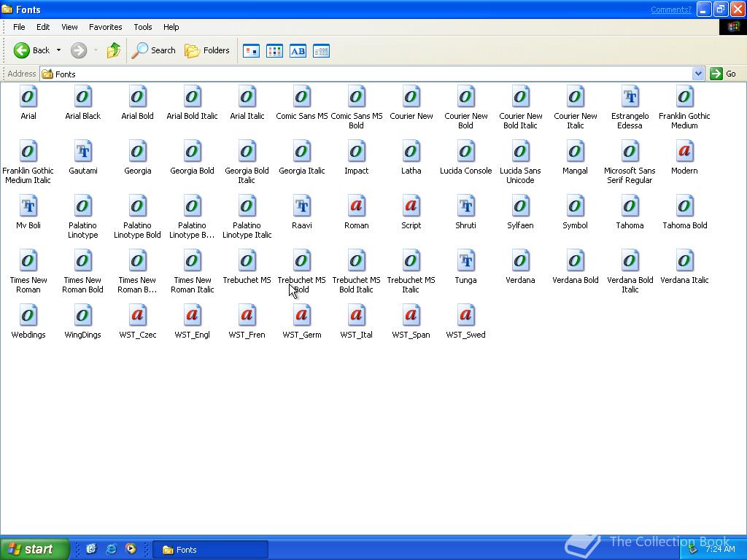
Task: Select the Arial Black font icon
Action: [83, 97]
